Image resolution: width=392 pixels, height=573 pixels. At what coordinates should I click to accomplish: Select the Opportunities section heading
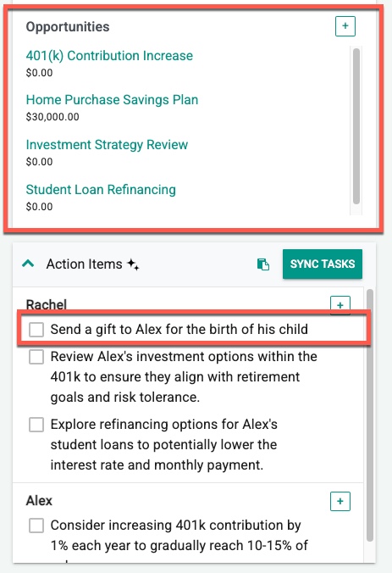[68, 26]
